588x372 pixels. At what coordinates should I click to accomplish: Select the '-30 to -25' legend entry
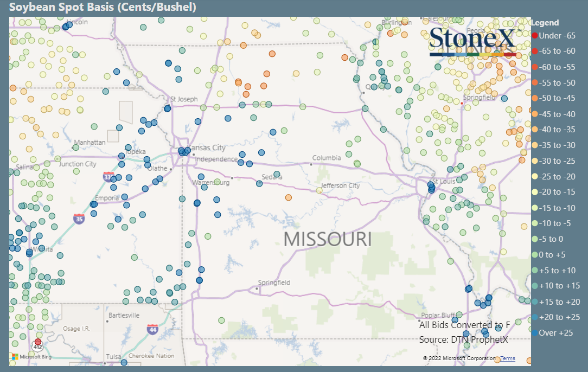tap(553, 161)
